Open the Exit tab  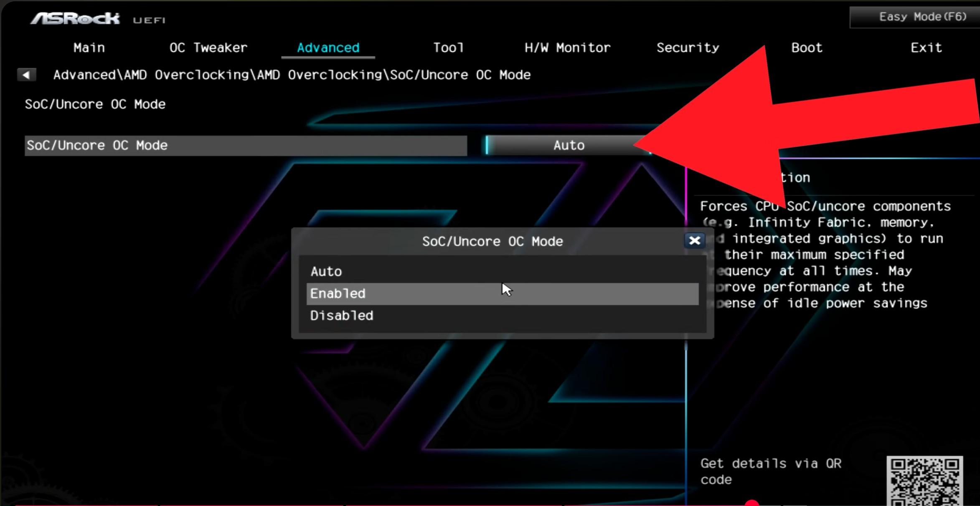(926, 48)
